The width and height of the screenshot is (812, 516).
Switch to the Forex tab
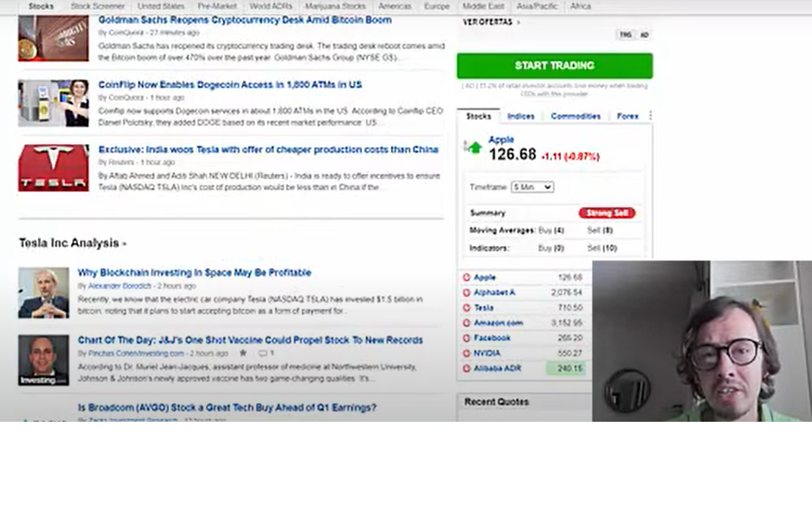627,116
